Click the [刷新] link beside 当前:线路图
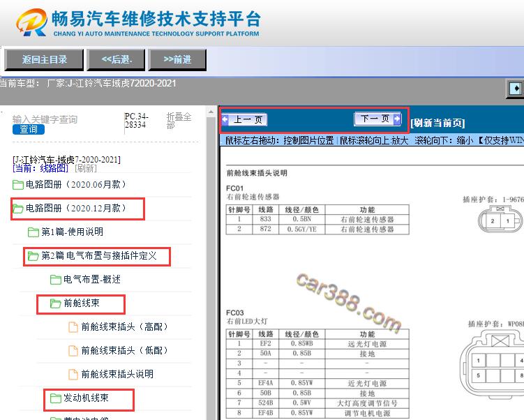 (x=86, y=168)
